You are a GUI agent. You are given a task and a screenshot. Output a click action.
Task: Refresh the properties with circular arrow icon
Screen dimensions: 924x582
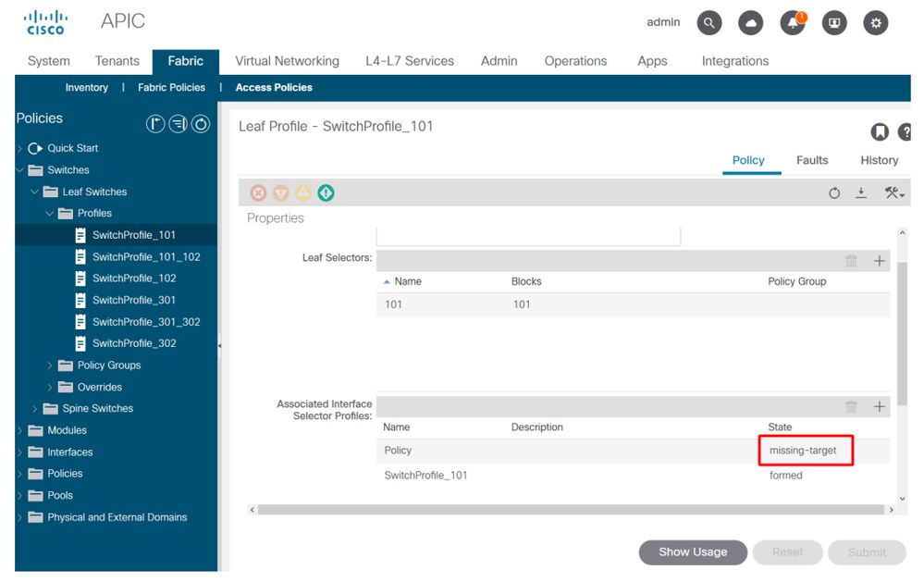point(834,192)
